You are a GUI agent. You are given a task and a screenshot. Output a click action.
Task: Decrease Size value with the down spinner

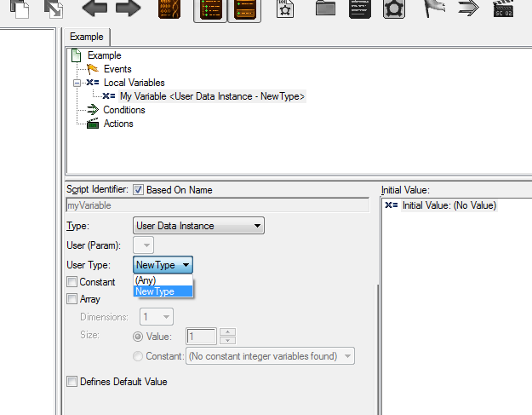tap(227, 341)
